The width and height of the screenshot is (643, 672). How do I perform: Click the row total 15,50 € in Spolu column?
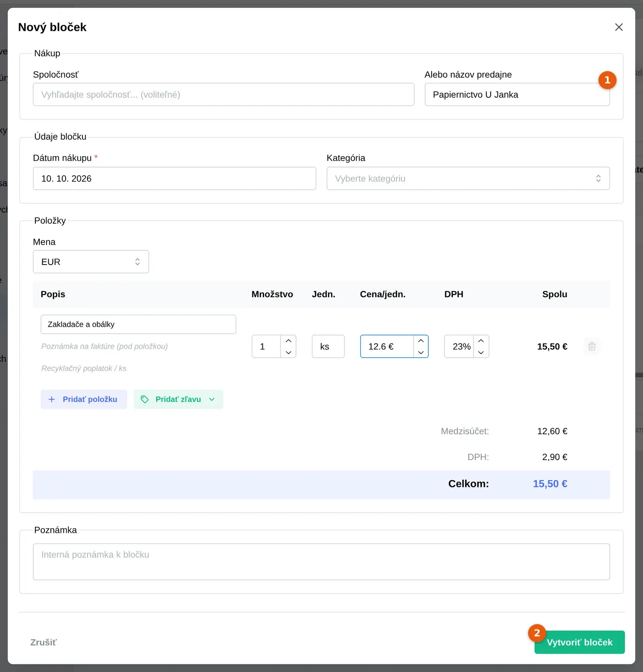pyautogui.click(x=552, y=346)
